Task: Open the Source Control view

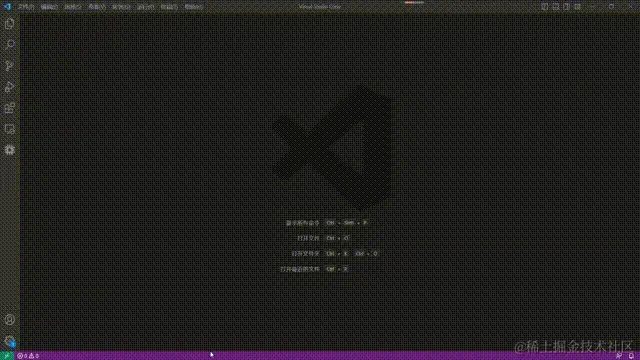Action: click(x=10, y=66)
